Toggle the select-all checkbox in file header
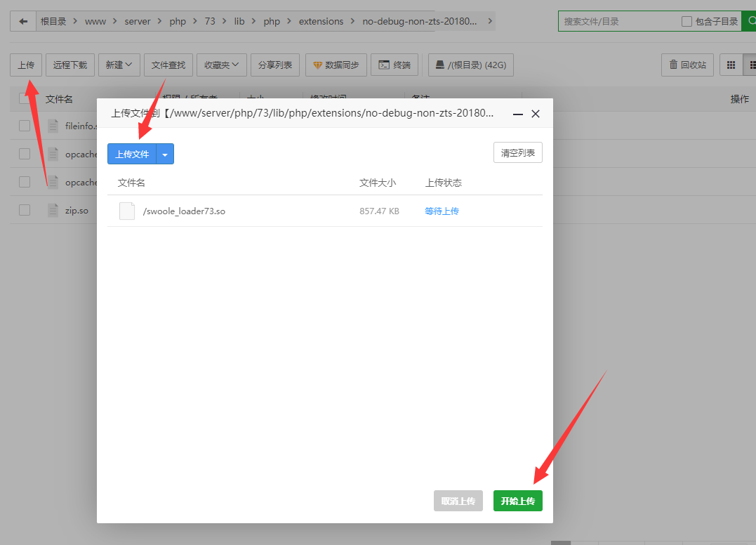This screenshot has width=756, height=545. (25, 99)
